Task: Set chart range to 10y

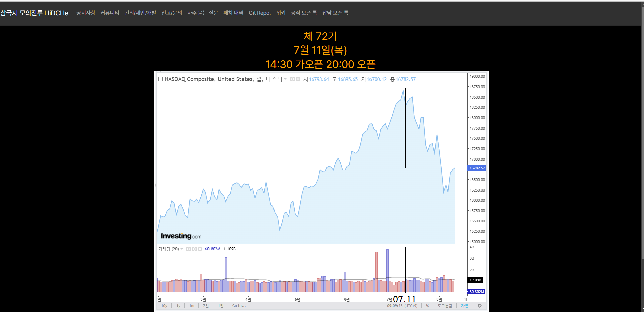Action: tap(164, 306)
